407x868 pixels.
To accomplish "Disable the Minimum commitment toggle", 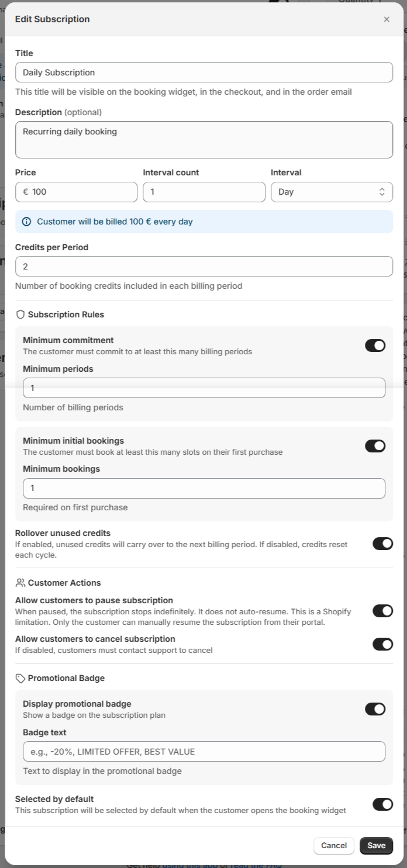I will coord(375,345).
